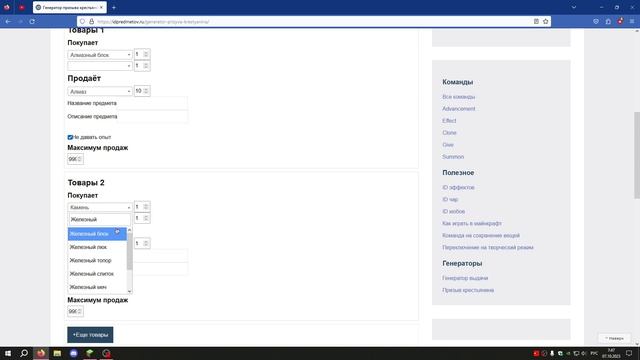Click the dropdown list scroll down arrow
This screenshot has width=640, height=360.
[x=129, y=291]
